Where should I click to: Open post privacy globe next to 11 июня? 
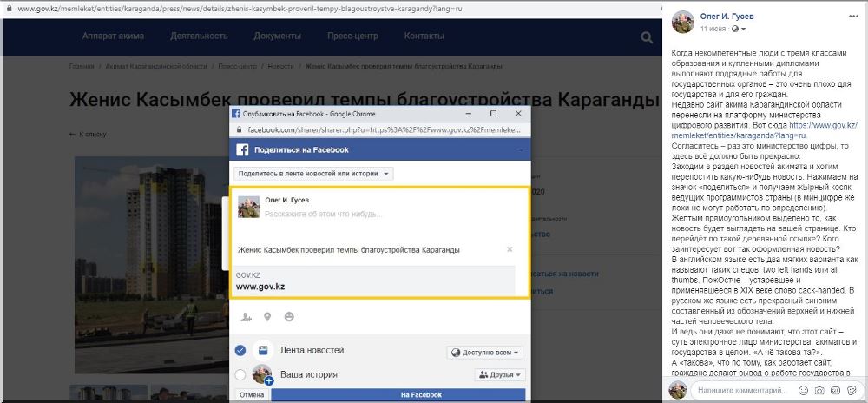pos(736,29)
